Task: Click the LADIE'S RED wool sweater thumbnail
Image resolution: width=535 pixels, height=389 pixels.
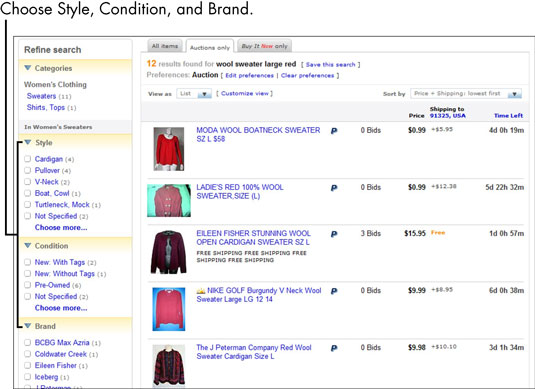Action: [169, 200]
